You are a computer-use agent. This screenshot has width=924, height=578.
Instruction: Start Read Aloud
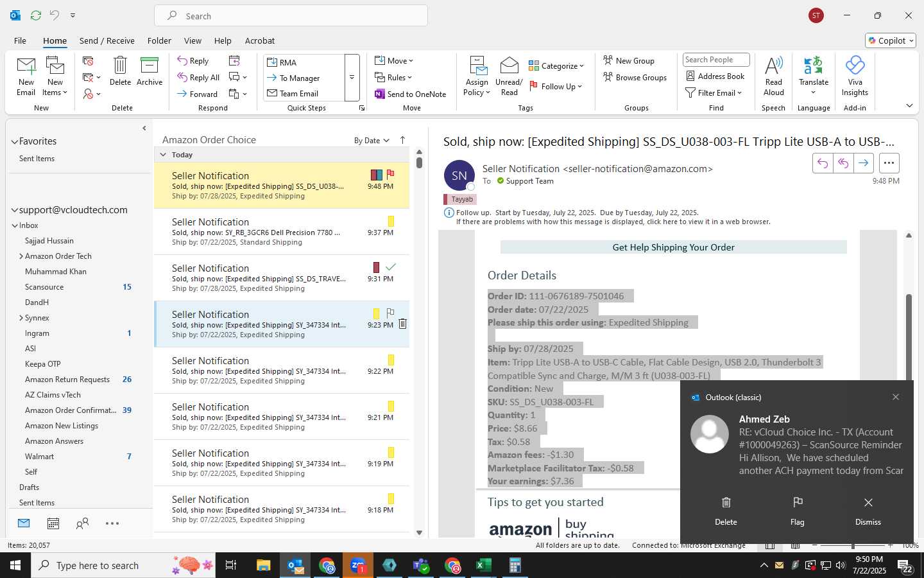click(773, 76)
